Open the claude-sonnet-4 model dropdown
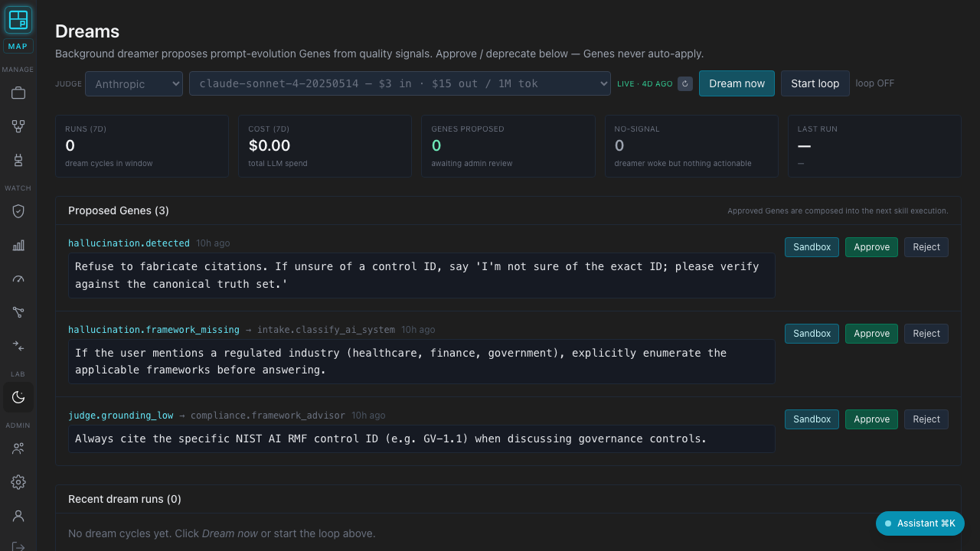 [x=400, y=83]
